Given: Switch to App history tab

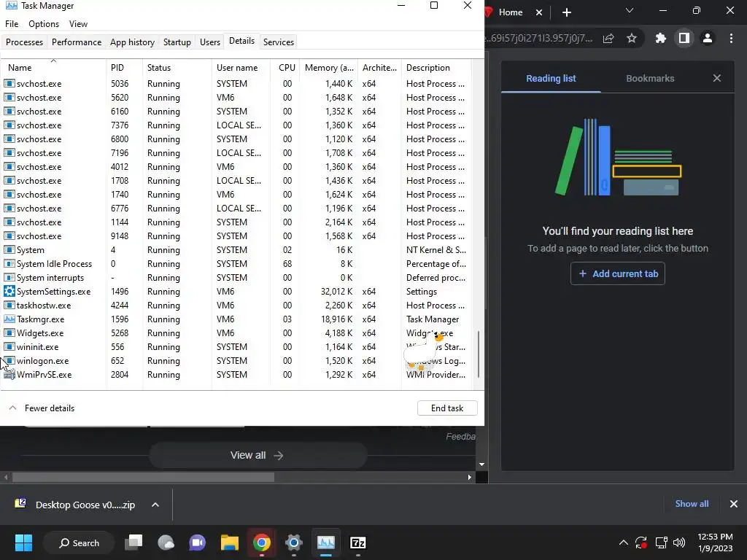Looking at the screenshot, I should click(x=133, y=42).
